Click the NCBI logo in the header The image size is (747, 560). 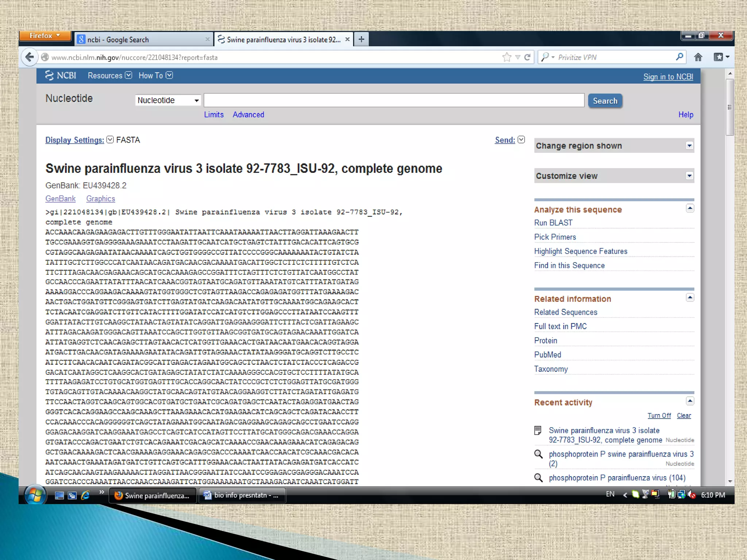pos(61,75)
